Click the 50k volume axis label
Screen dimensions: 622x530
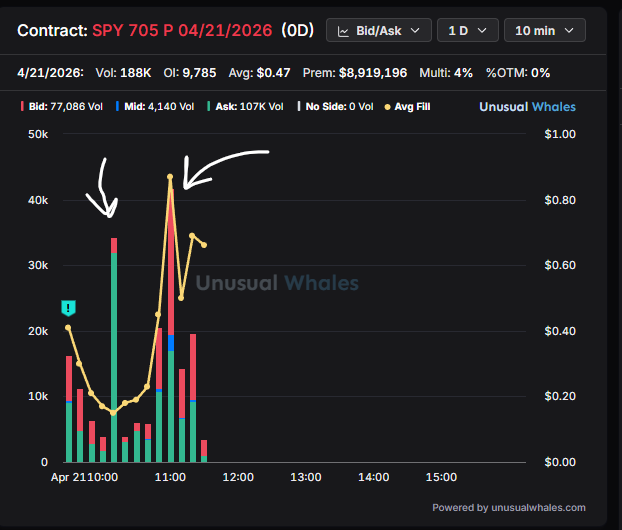point(38,134)
